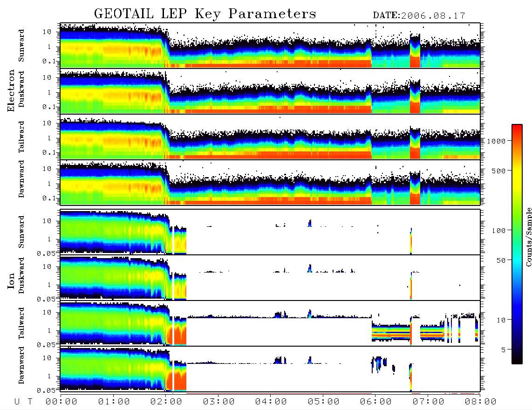Select the Electron Sunward panel label
The image size is (532, 410).
click(21, 46)
